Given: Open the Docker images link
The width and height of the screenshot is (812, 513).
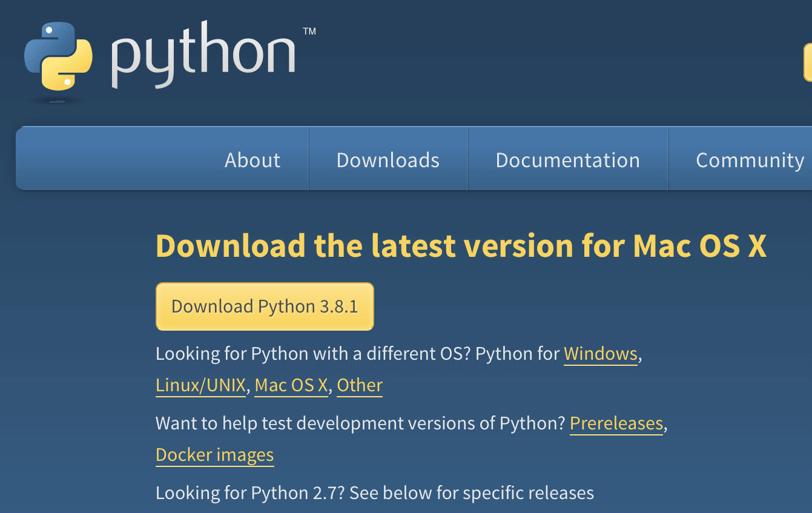Looking at the screenshot, I should 215,454.
